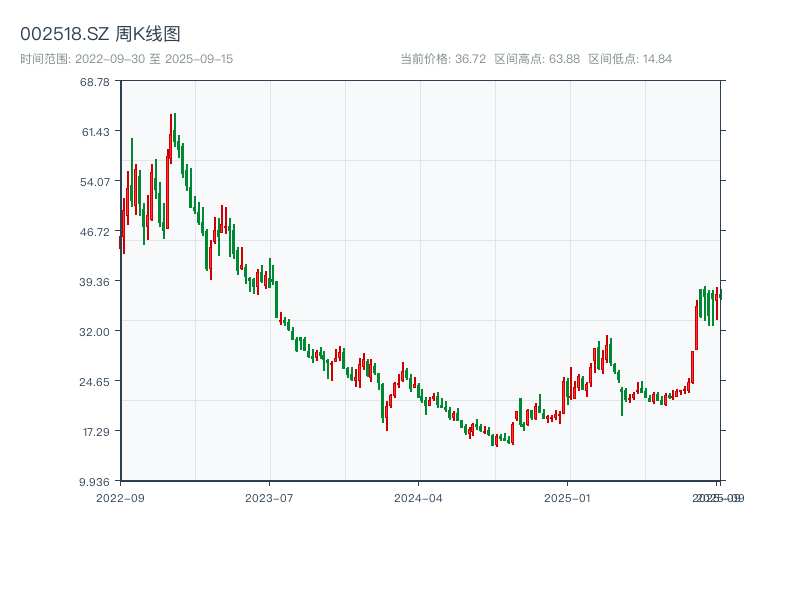Viewport: 800px width, 600px height.
Task: Click the x-axis label 2022-09
Action: 121,495
